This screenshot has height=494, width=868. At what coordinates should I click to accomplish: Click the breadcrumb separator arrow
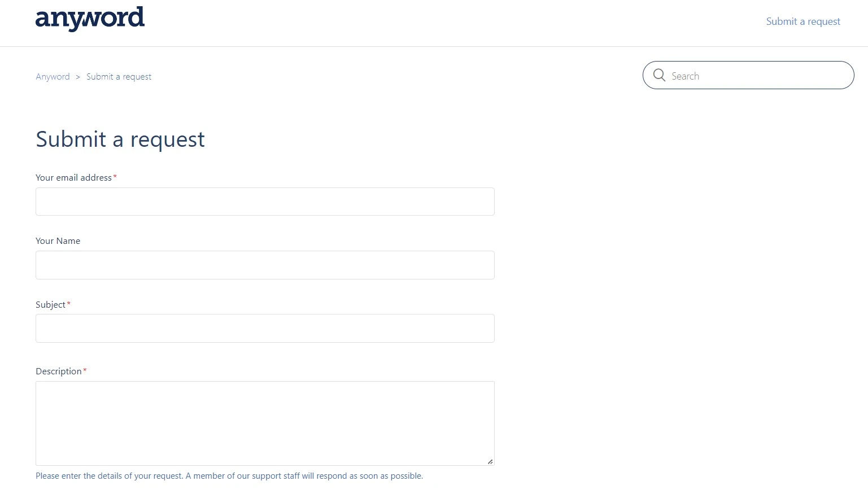[x=78, y=77]
